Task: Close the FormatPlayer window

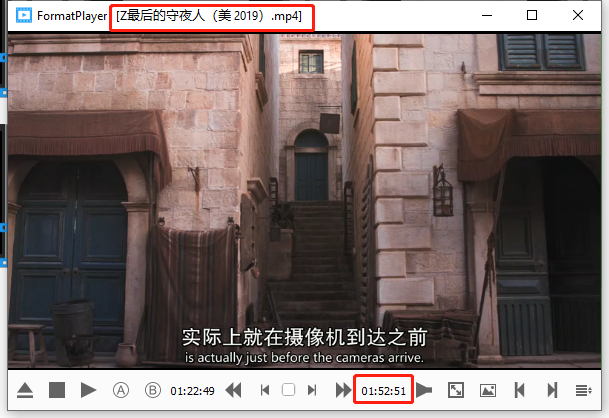Action: 578,15
